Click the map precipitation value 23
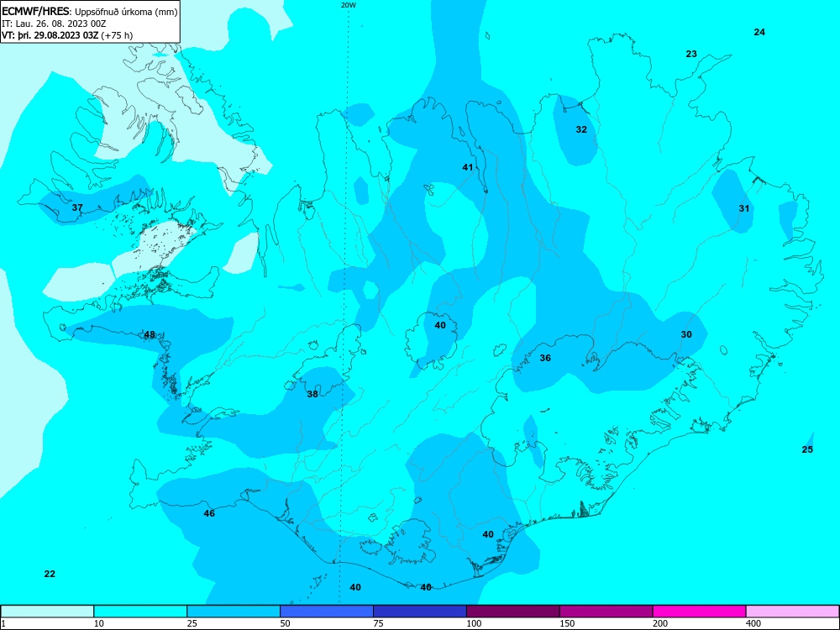 [x=691, y=54]
